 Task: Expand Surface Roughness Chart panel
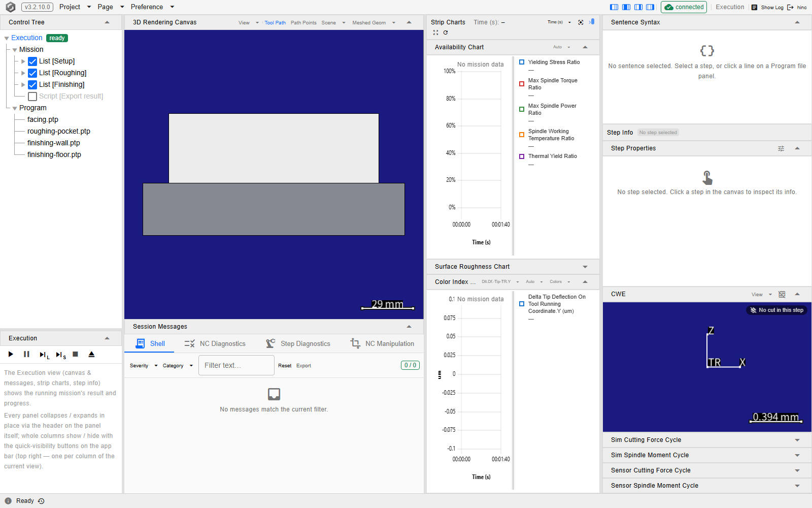pos(585,267)
